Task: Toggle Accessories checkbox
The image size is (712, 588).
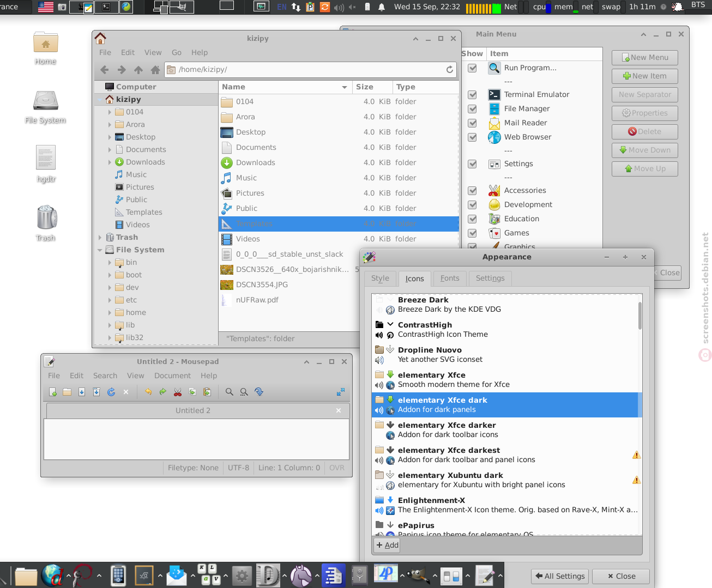Action: point(473,191)
